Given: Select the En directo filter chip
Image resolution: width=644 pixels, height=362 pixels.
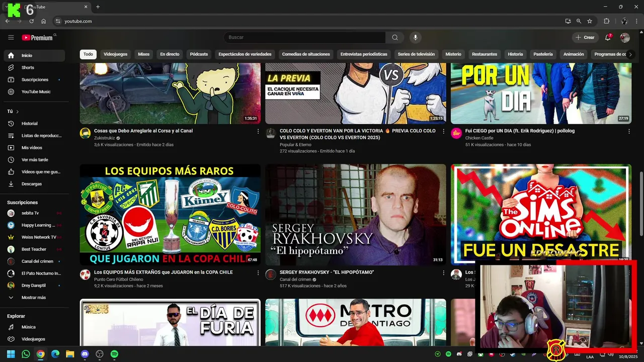Looking at the screenshot, I should 170,54.
